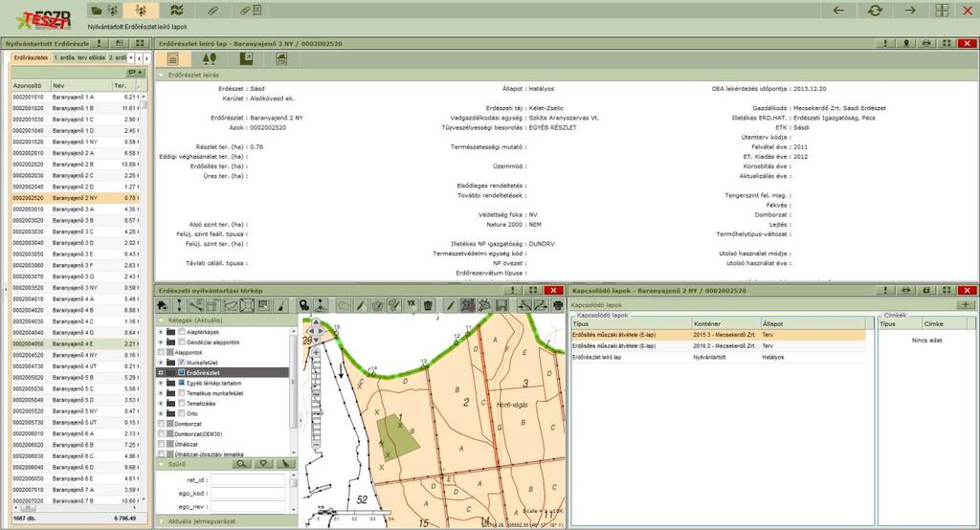
Task: Select the full-extent zoom box tool in map toolbar
Action: click(248, 305)
